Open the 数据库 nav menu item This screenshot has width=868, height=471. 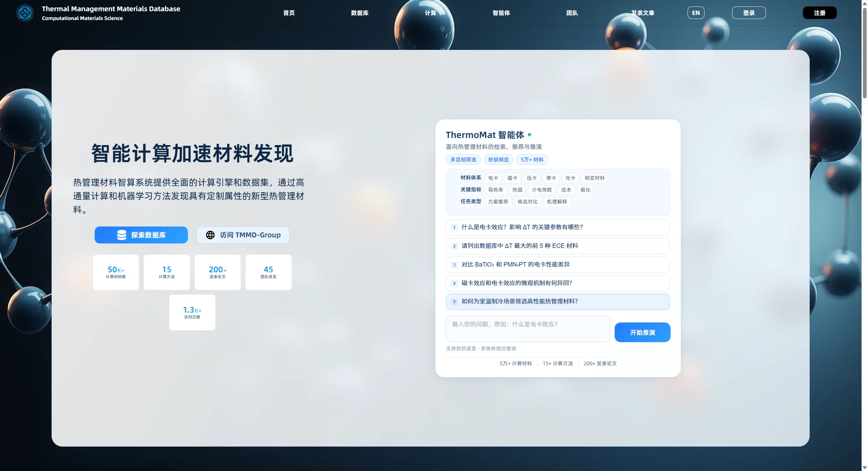click(x=360, y=13)
